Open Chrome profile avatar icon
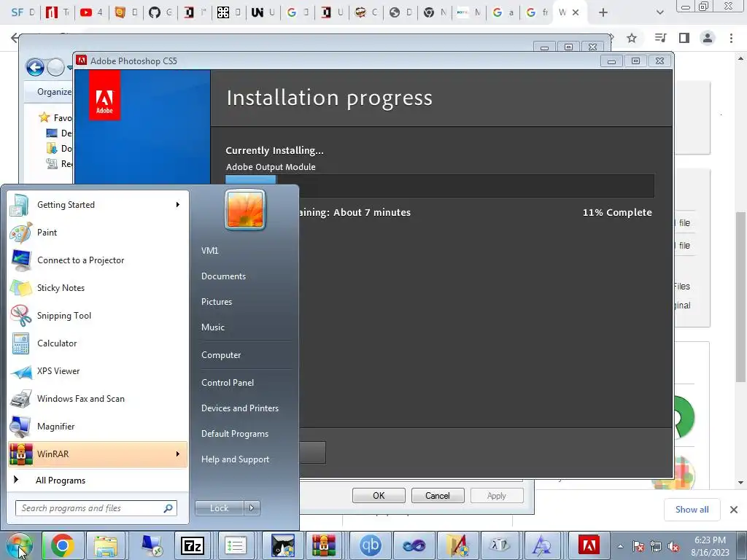This screenshot has height=560, width=747. 708,38
